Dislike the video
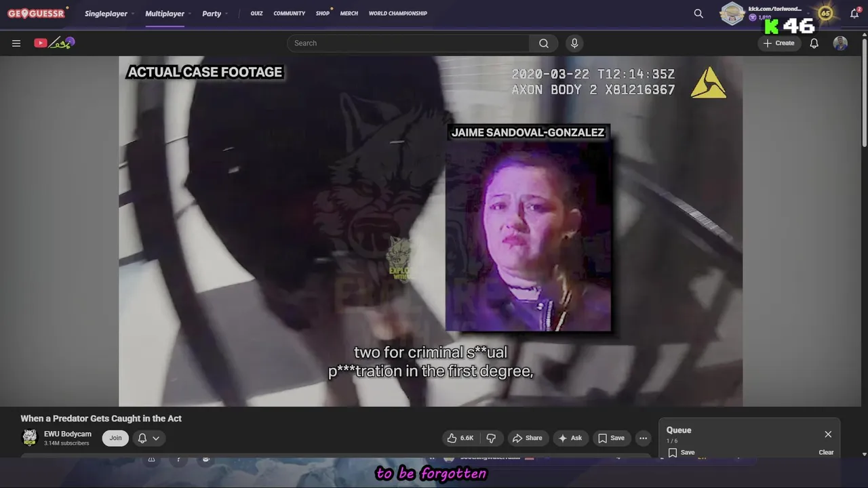The width and height of the screenshot is (868, 488). coord(492,438)
